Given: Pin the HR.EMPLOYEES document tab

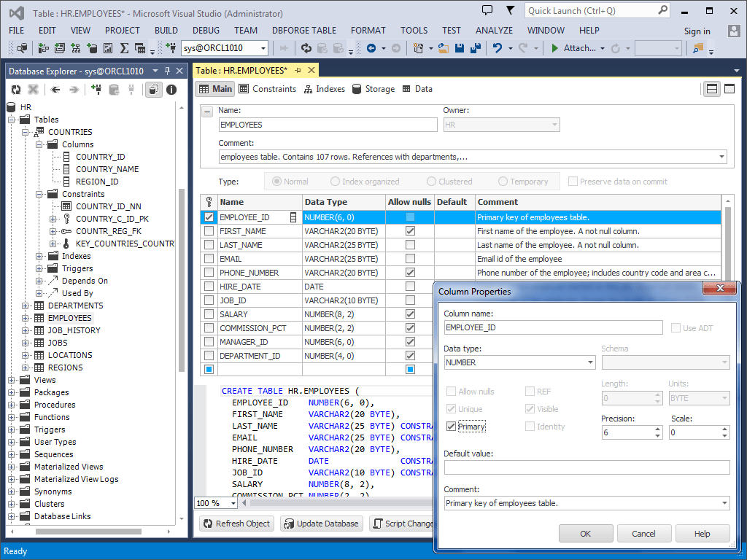Looking at the screenshot, I should click(x=296, y=70).
